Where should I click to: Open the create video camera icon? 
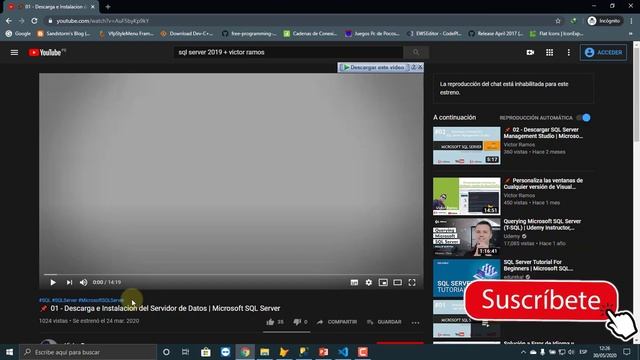[530, 52]
